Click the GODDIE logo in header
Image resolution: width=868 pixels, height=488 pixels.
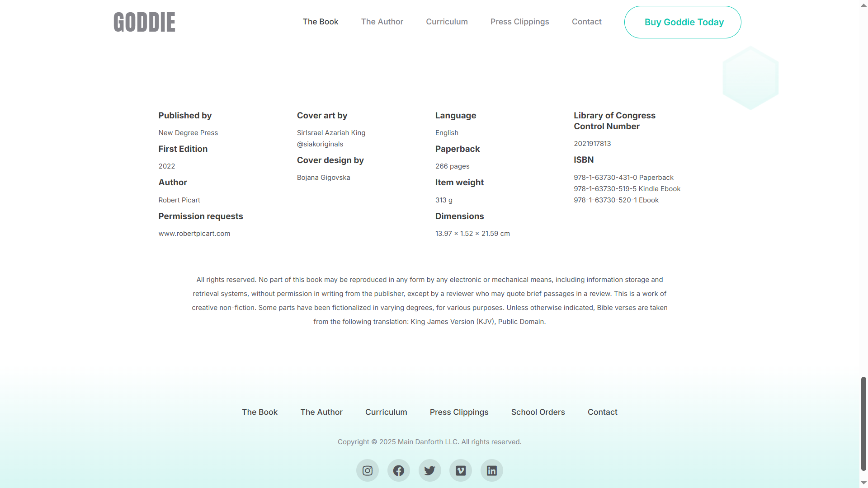coord(144,22)
